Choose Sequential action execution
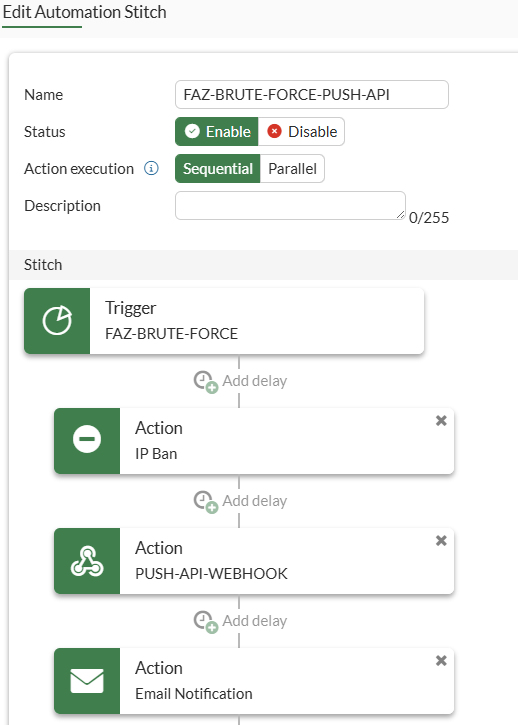 pos(217,168)
